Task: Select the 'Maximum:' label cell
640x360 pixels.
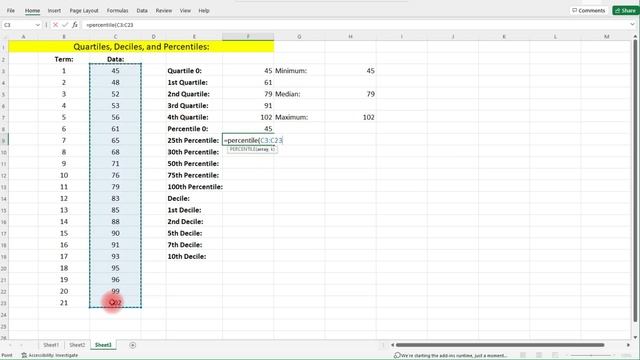Action: [299, 118]
